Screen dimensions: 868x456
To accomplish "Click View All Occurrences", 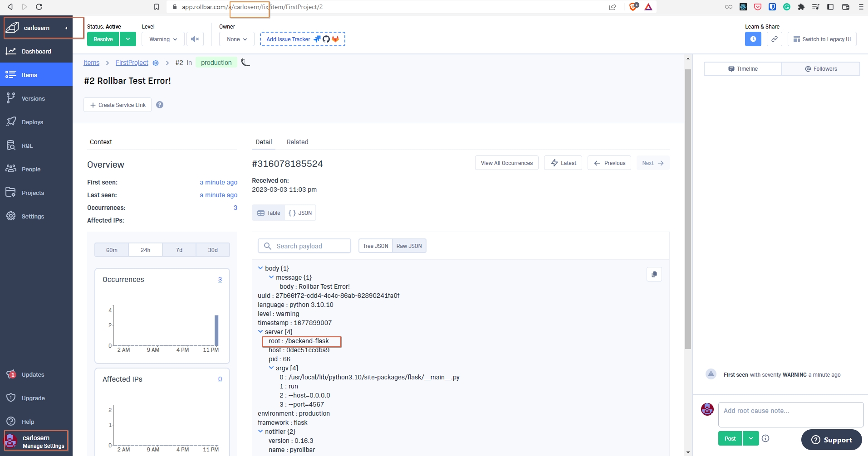I will click(506, 163).
